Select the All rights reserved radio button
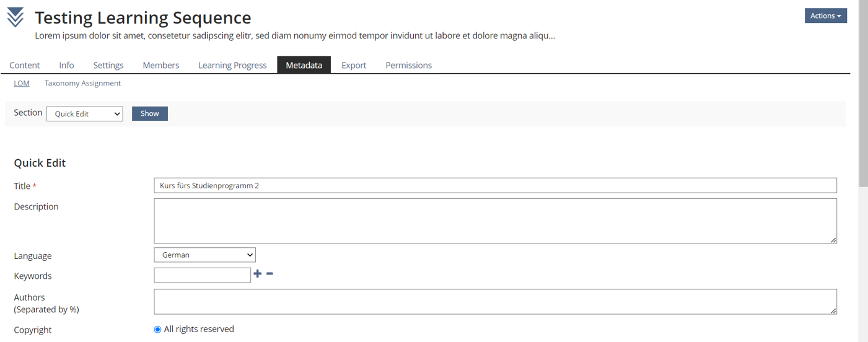 pos(157,330)
